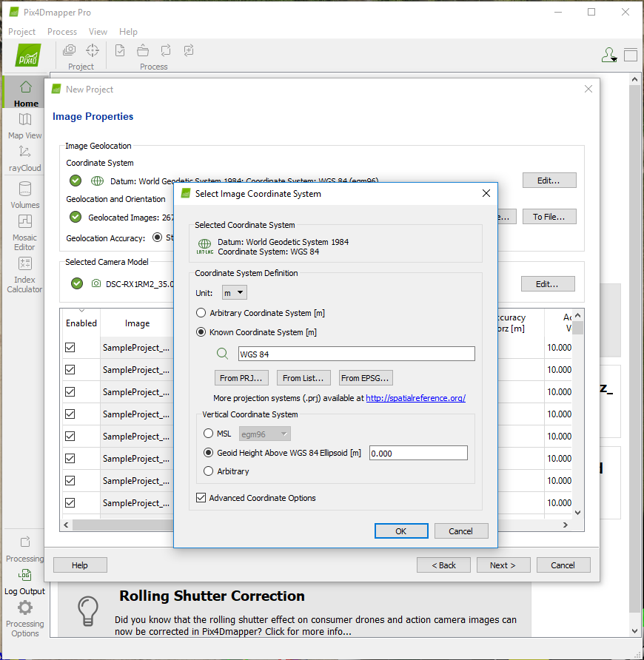
Task: Open the Index Calculator icon
Action: pos(25,263)
